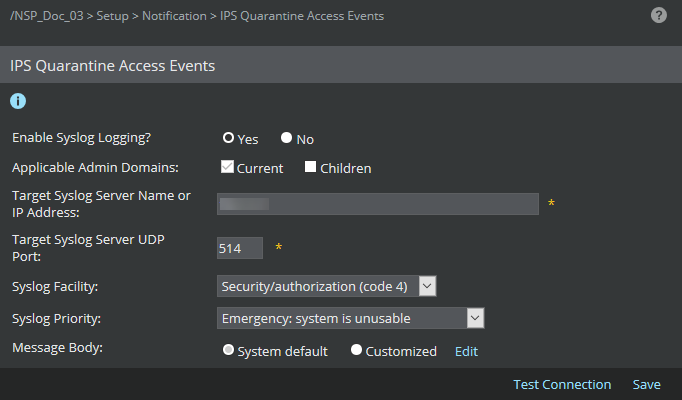Open the help question mark icon
This screenshot has width=682, height=400.
[x=659, y=16]
